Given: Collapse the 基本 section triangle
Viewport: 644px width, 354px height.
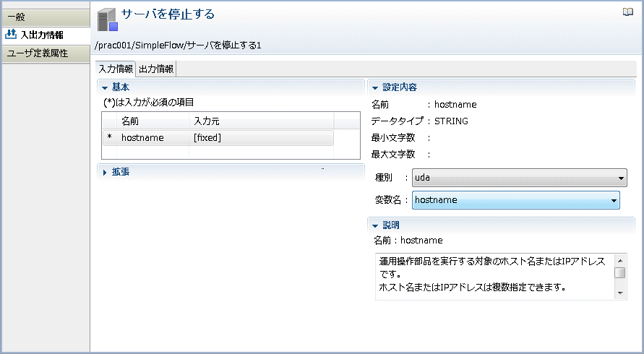Looking at the screenshot, I should click(x=104, y=87).
